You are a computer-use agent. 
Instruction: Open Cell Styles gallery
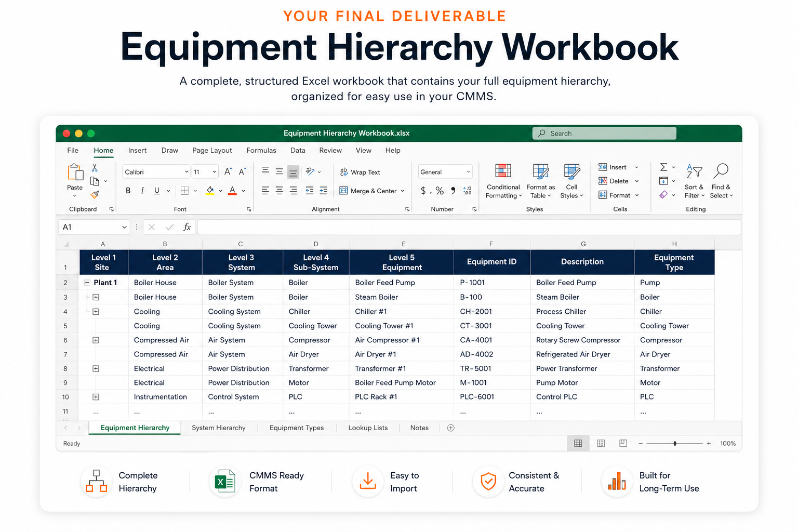571,181
